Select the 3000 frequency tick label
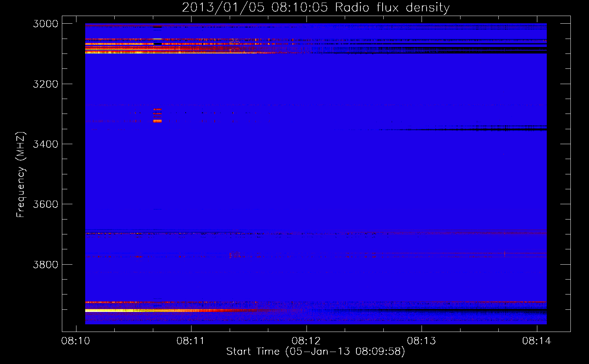The width and height of the screenshot is (589, 364). (46, 24)
